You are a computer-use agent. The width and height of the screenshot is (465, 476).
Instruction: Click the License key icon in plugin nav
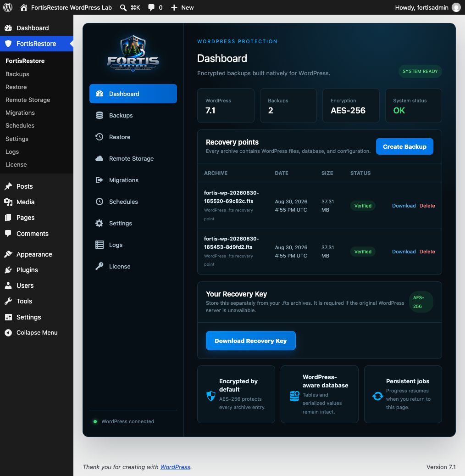[x=99, y=266]
